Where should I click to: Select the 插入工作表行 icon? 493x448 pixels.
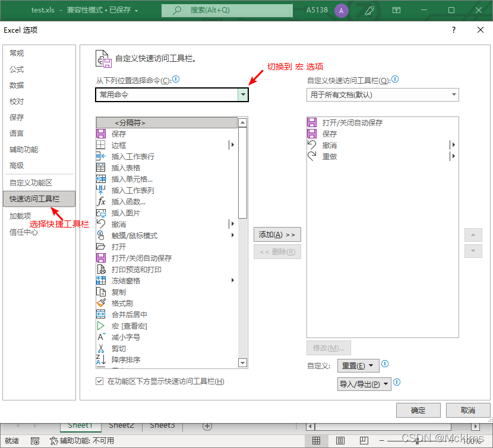pos(100,156)
